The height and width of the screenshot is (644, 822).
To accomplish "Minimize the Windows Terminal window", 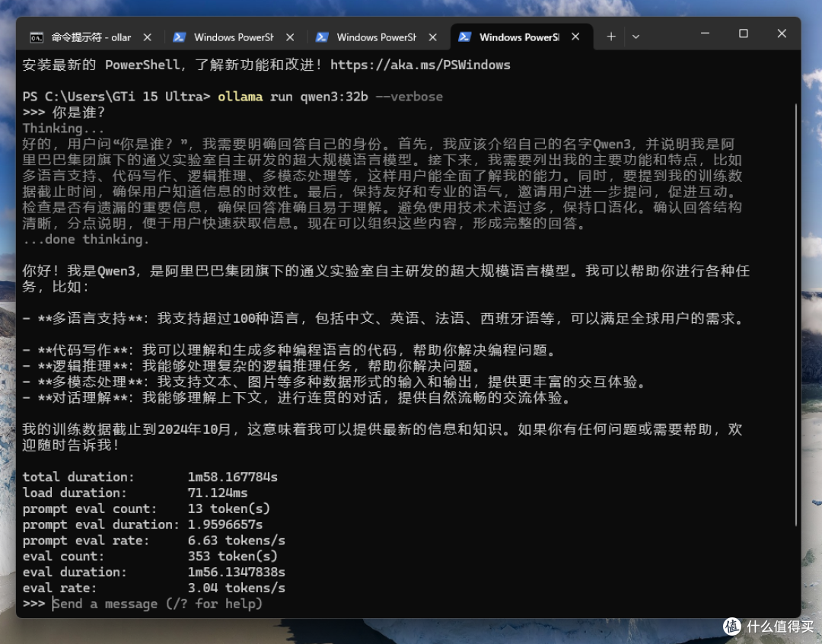I will (x=705, y=33).
